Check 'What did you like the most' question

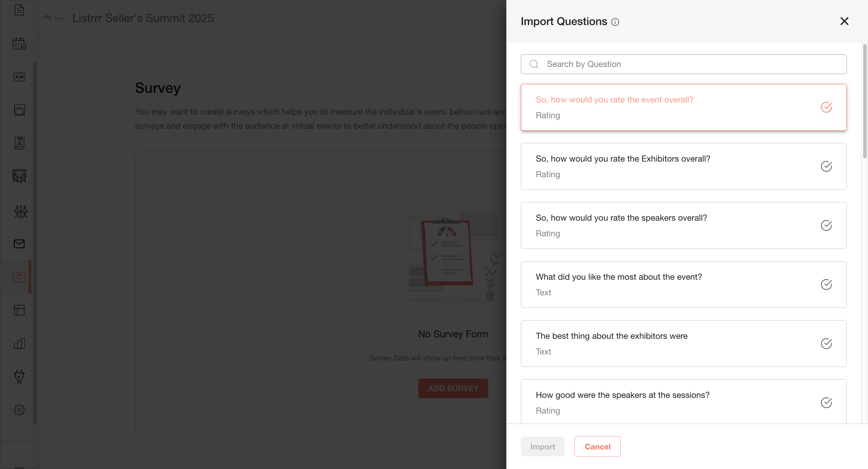[x=826, y=284]
